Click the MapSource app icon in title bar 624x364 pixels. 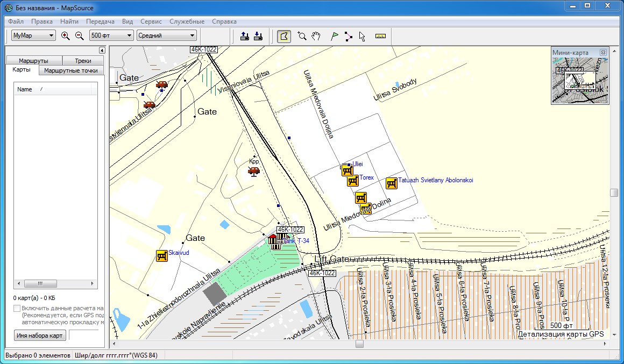(9, 7)
